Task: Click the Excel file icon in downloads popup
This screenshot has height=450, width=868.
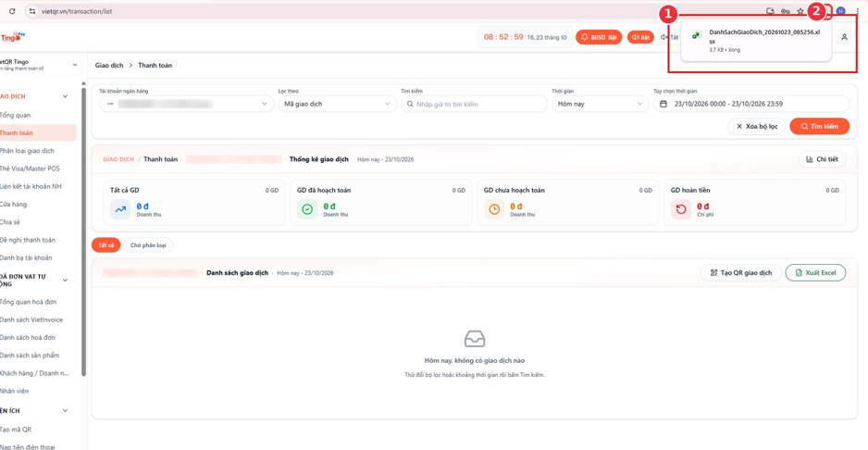Action: (697, 35)
